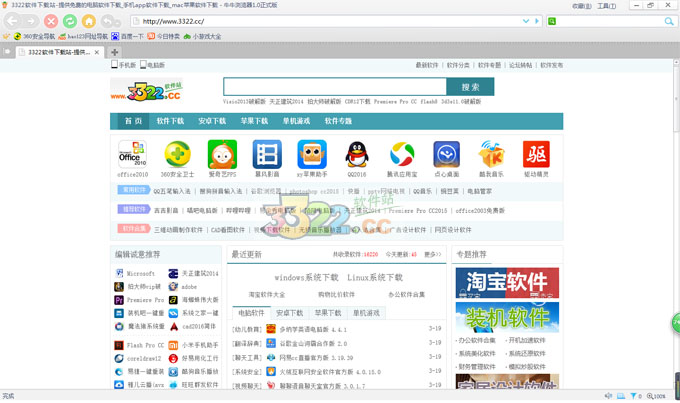Open the 工具 menu in title bar

(606, 6)
